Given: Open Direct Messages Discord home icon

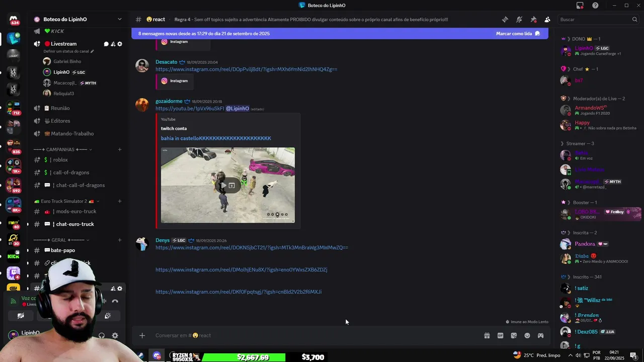Looking at the screenshot, I should point(14,20).
